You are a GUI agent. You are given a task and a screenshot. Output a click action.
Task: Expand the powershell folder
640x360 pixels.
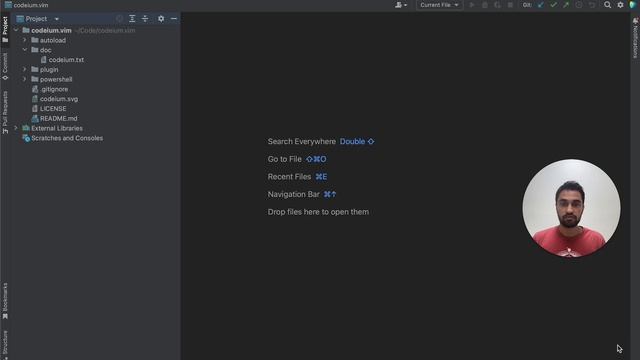[24, 79]
